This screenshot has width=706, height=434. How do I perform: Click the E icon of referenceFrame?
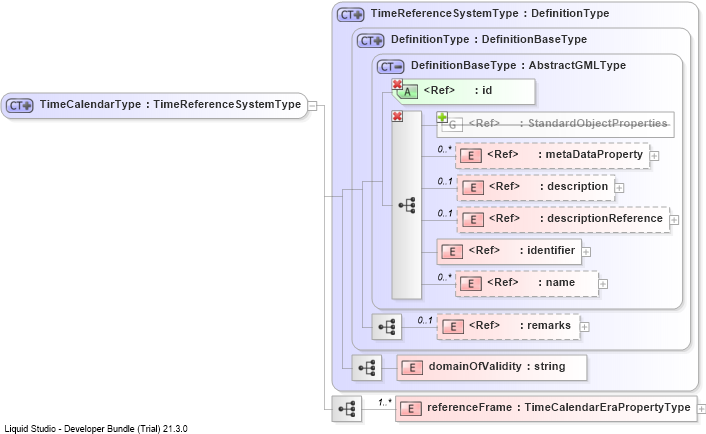click(411, 409)
